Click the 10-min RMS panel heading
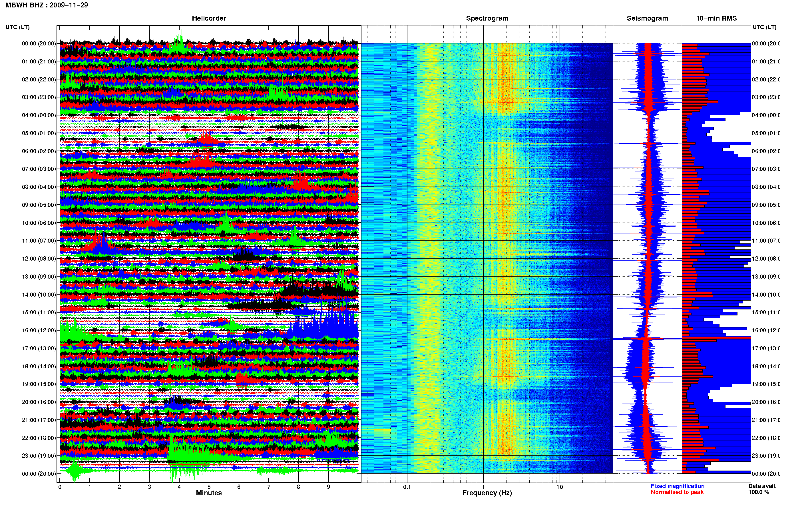812x508 pixels. 716,18
